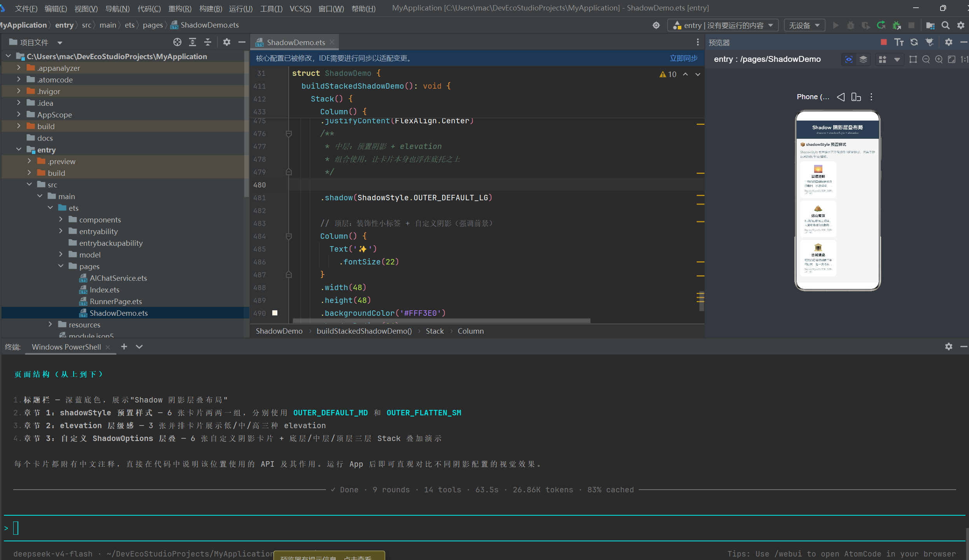Open the multi-device dropdown arrow in Previewer
969x560 pixels.
coord(897,59)
